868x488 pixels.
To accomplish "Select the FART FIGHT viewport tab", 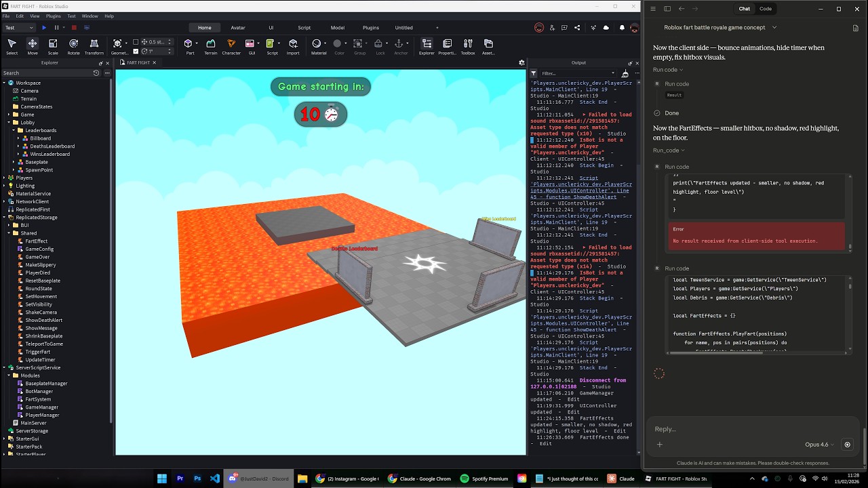I will [138, 62].
